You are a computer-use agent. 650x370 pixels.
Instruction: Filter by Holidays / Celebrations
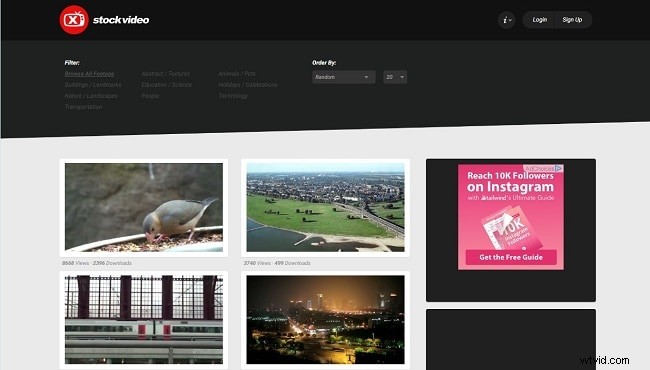247,85
